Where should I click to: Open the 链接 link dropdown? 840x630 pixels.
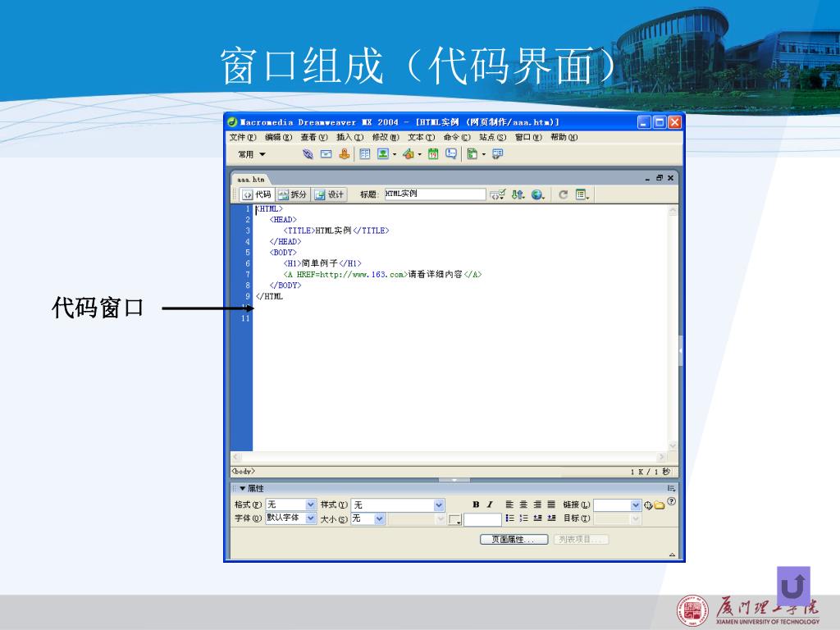click(x=636, y=504)
